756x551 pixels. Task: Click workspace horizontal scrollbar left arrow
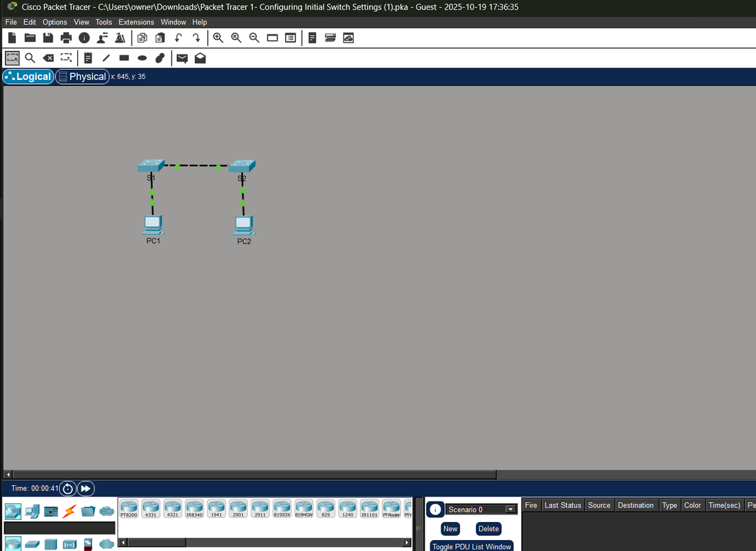(x=8, y=475)
